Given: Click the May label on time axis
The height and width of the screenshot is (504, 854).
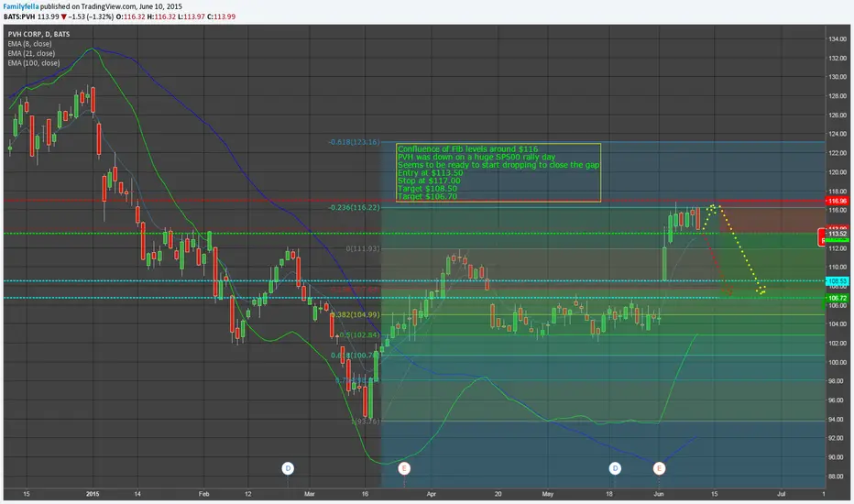Looking at the screenshot, I should (548, 494).
